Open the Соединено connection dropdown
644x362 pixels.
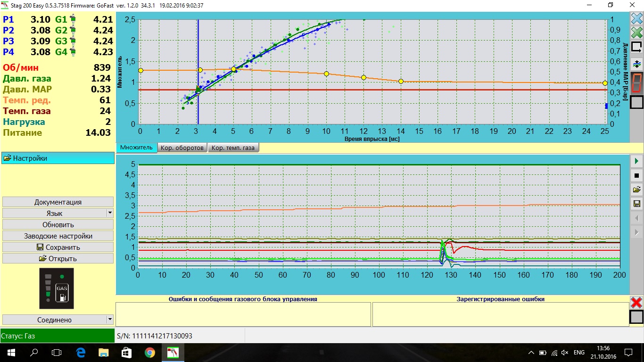(x=110, y=320)
